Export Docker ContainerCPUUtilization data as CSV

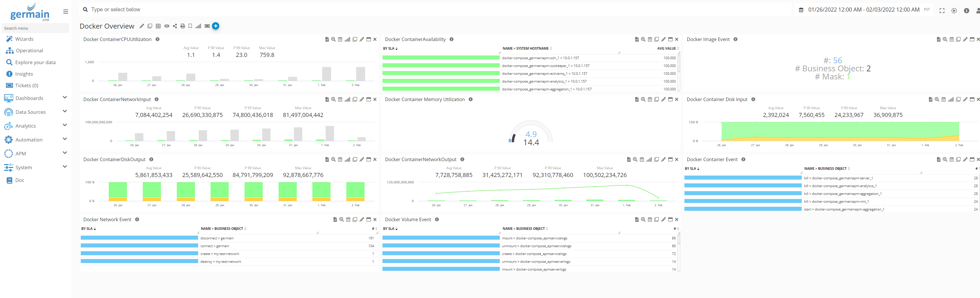click(327, 40)
